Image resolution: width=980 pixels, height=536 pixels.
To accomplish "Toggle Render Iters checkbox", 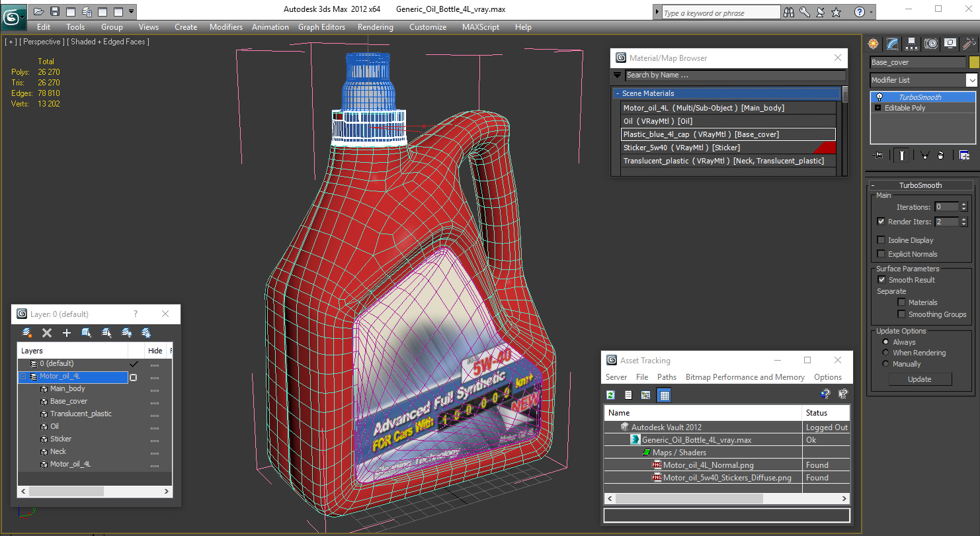I will (x=881, y=222).
